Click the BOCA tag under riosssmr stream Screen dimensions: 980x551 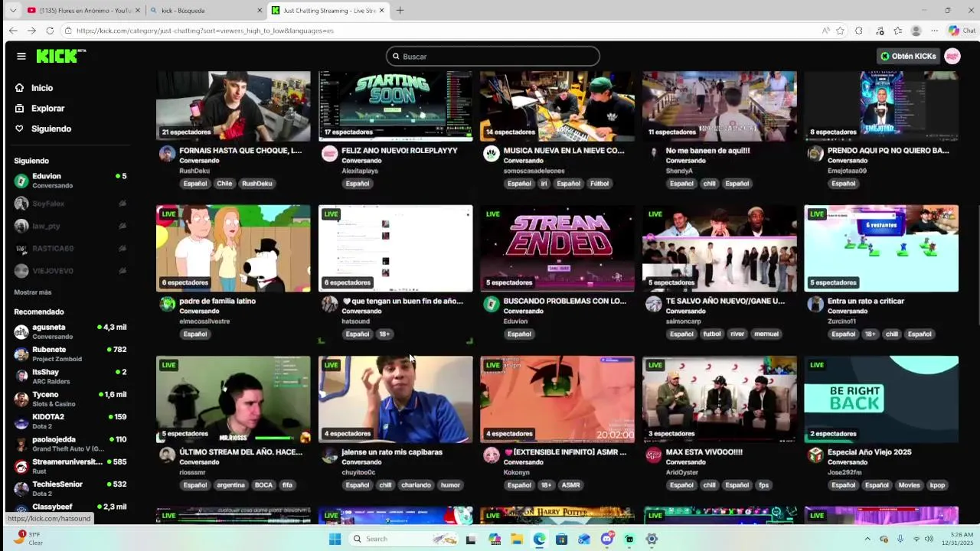[x=263, y=485]
